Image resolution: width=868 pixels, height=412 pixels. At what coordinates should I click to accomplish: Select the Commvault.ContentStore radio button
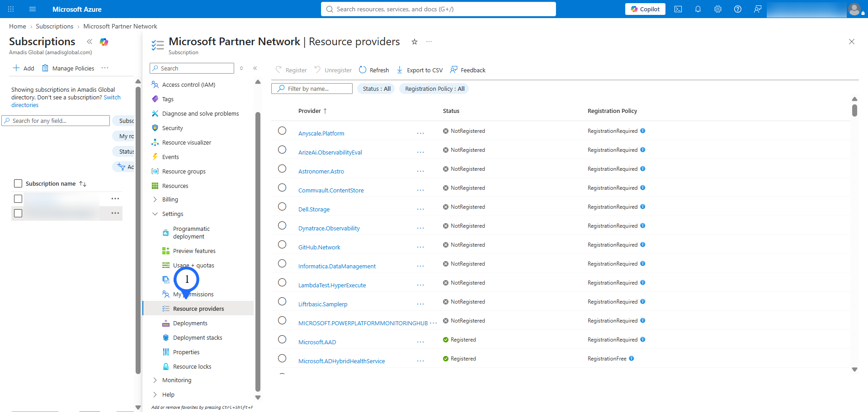tap(282, 187)
